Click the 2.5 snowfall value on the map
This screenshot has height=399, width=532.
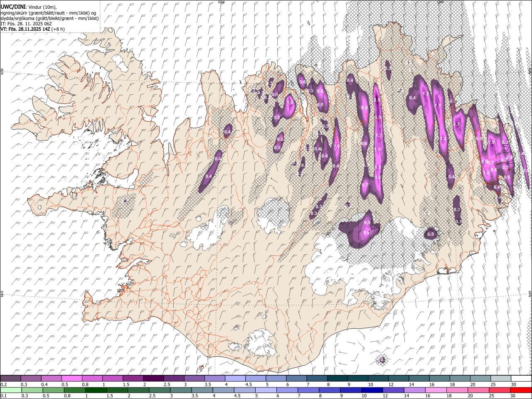click(377, 100)
